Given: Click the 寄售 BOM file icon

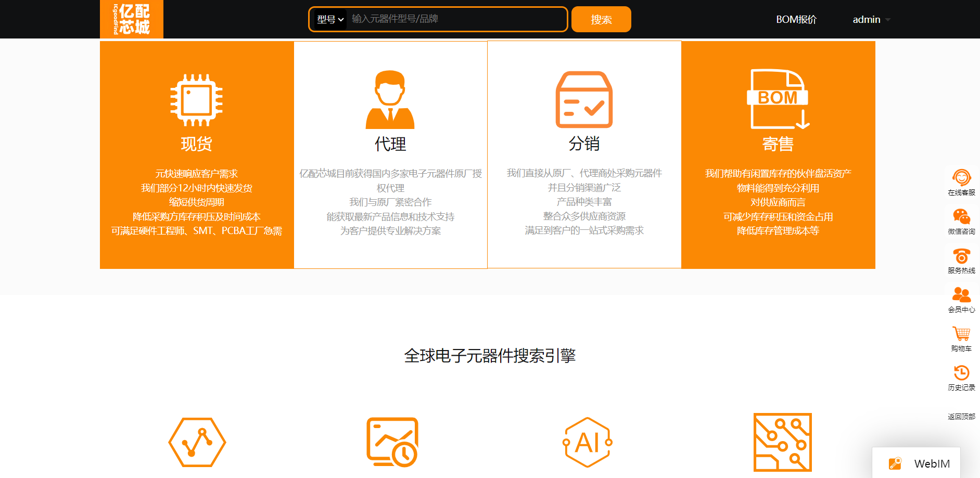Looking at the screenshot, I should pos(778,99).
